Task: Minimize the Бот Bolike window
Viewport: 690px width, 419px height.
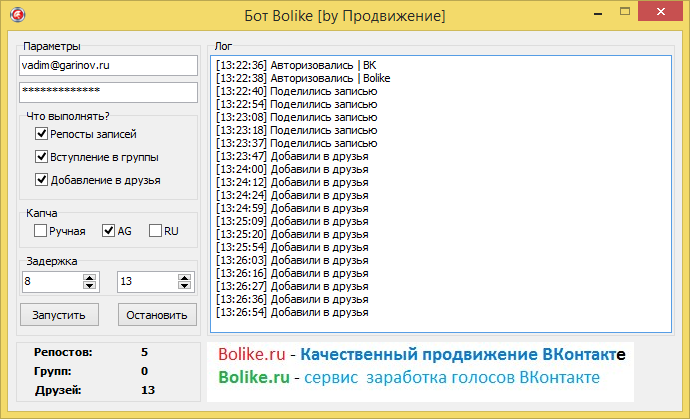Action: (x=598, y=13)
